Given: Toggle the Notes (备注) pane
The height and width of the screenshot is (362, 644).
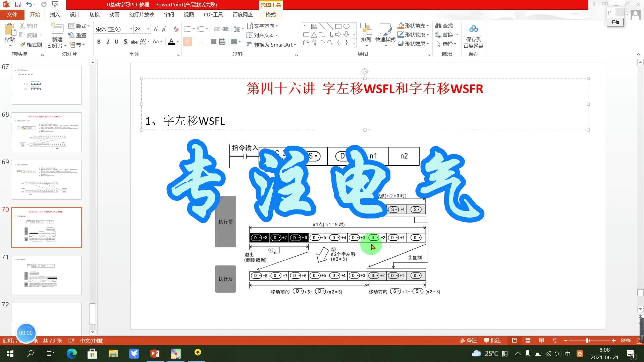Looking at the screenshot, I should [x=469, y=341].
